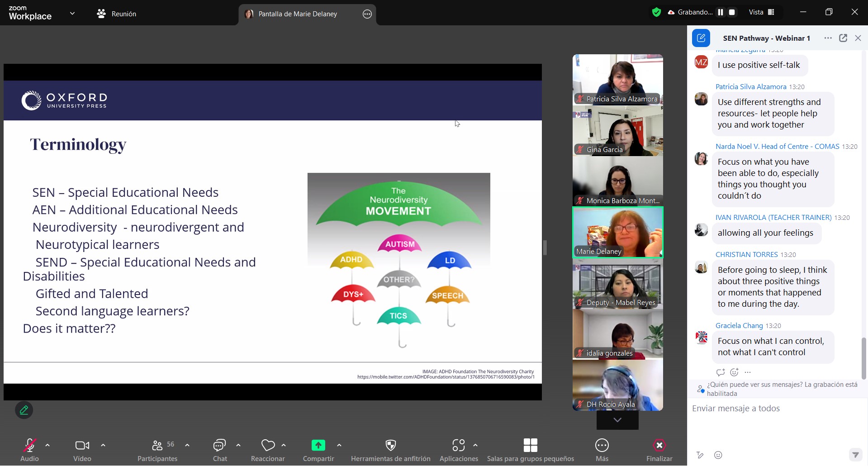Expand reactions options arrow
Image resolution: width=868 pixels, height=466 pixels.
[284, 446]
